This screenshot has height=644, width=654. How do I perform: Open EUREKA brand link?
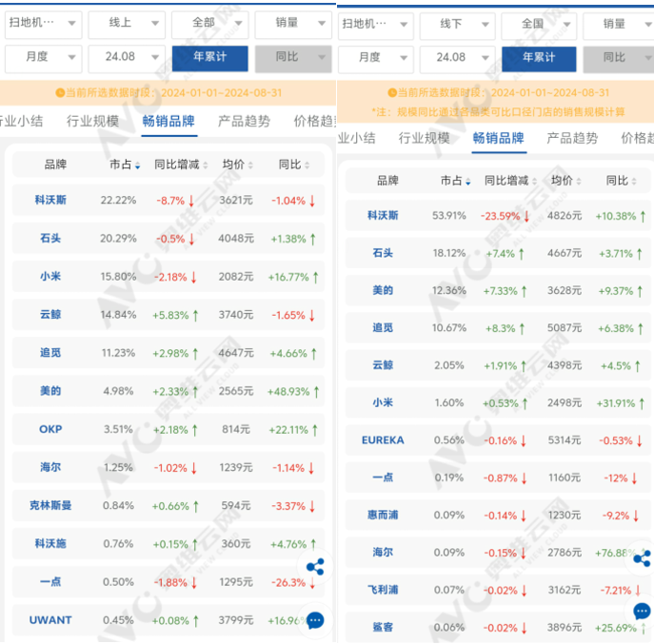coord(383,440)
